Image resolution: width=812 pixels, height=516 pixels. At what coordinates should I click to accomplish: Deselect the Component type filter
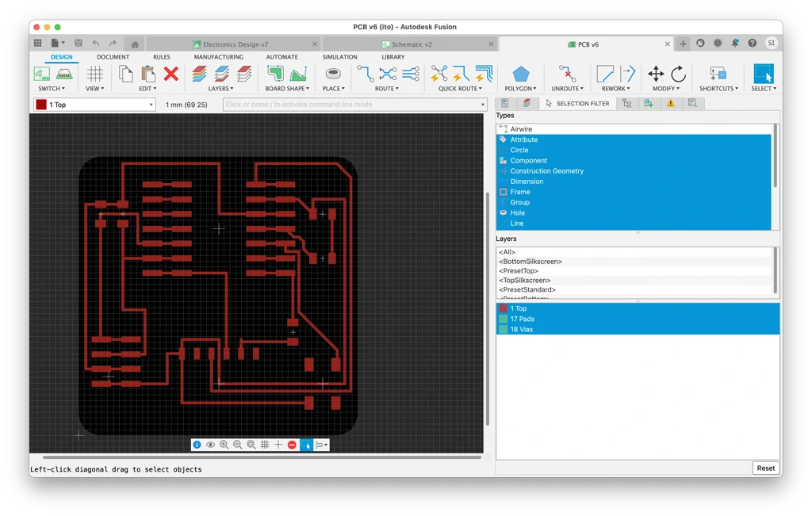point(634,160)
